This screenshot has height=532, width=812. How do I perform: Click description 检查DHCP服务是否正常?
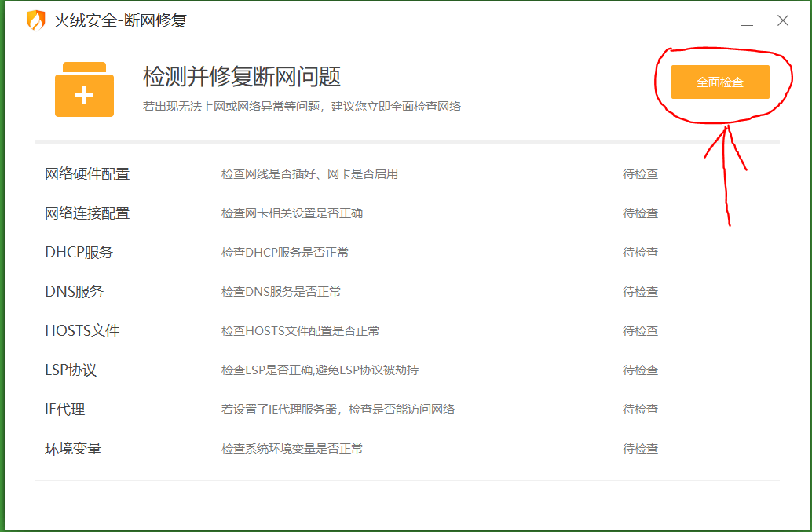(x=285, y=253)
